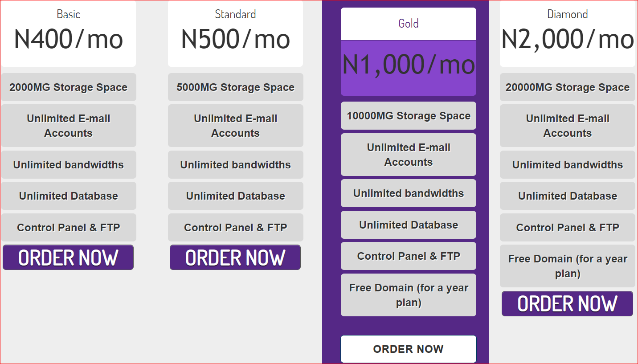Screen dimensions: 638x364
Task: Click Standard's Unlimited bandwidths box
Action: point(235,165)
